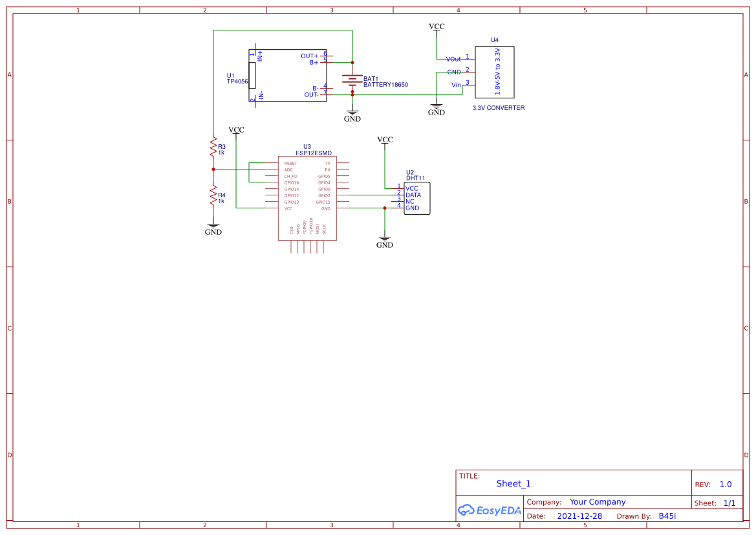
Task: Select the U4 3.3V converter block
Action: [x=494, y=71]
